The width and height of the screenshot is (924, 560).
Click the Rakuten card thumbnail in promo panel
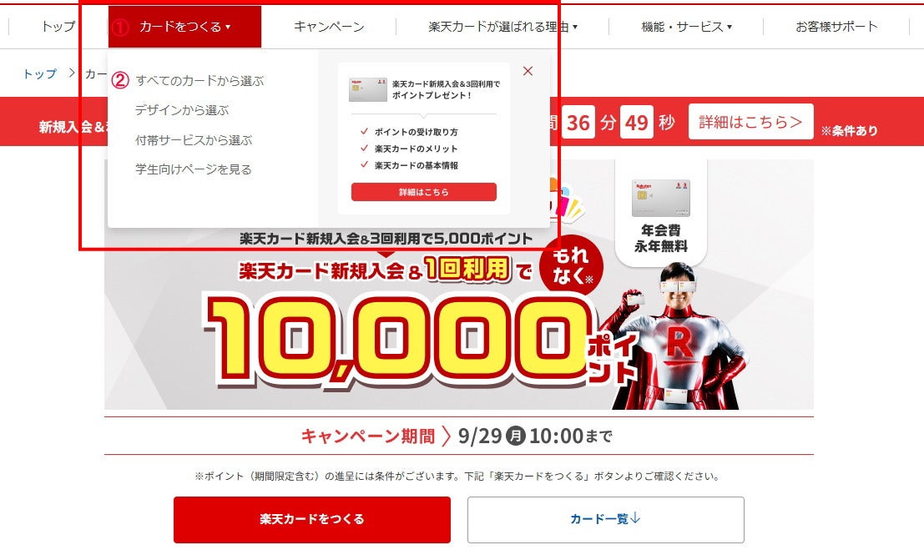(x=368, y=89)
